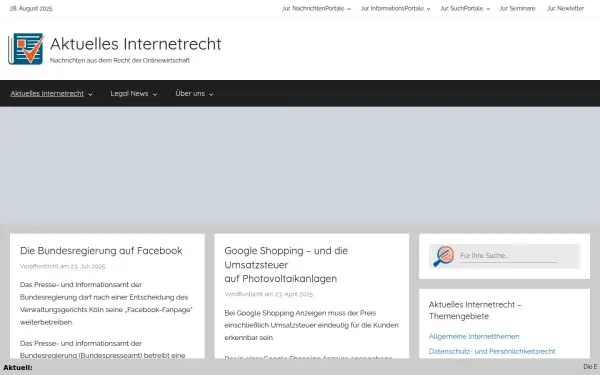This screenshot has width=600, height=375.
Task: Open the Jur. InformationsPortale top menu
Action: coord(392,8)
